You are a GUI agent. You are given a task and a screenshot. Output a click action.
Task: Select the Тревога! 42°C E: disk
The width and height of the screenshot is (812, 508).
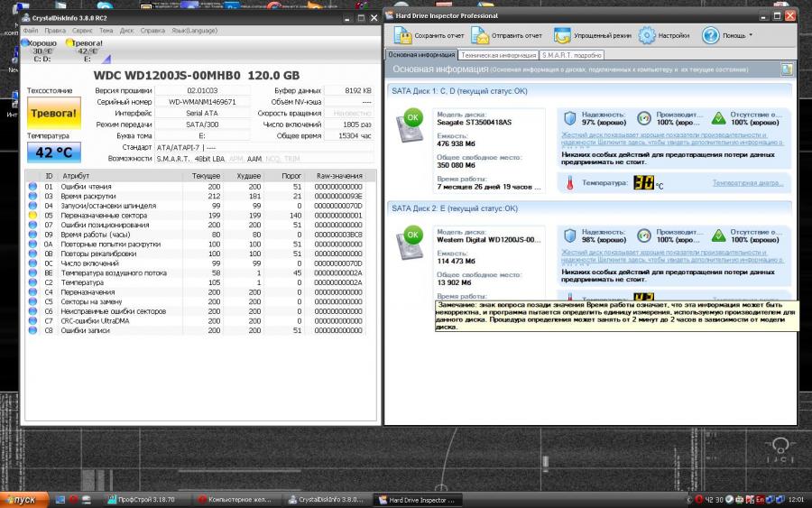tap(85, 51)
